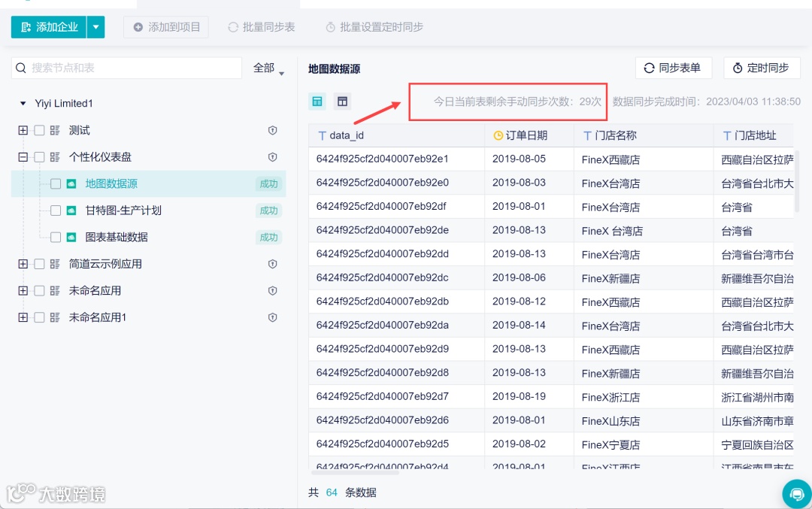Screen dimensions: 812x509
Task: Click the shield icon beside 简道云示例应用
Action: (x=273, y=263)
